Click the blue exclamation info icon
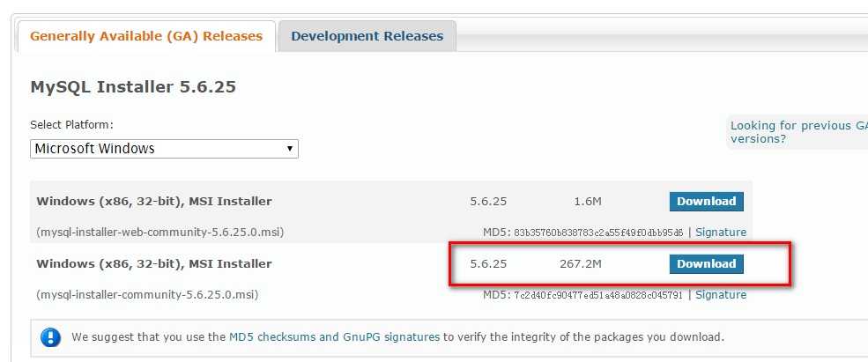Screen dimensions: 868x362 (50, 336)
